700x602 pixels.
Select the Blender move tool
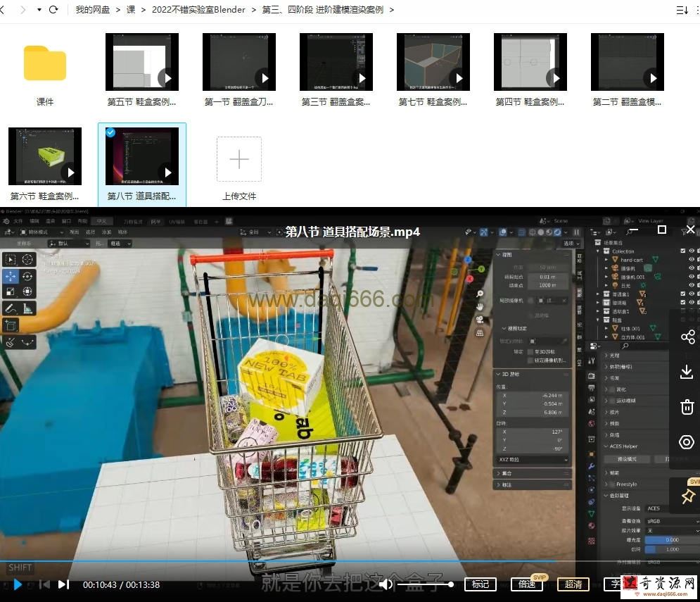[x=11, y=276]
